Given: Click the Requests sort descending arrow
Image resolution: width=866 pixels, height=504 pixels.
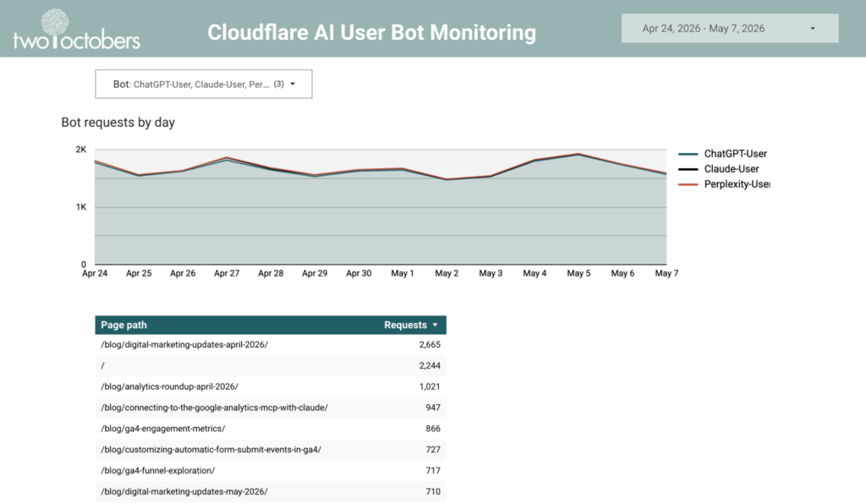Looking at the screenshot, I should (x=436, y=325).
